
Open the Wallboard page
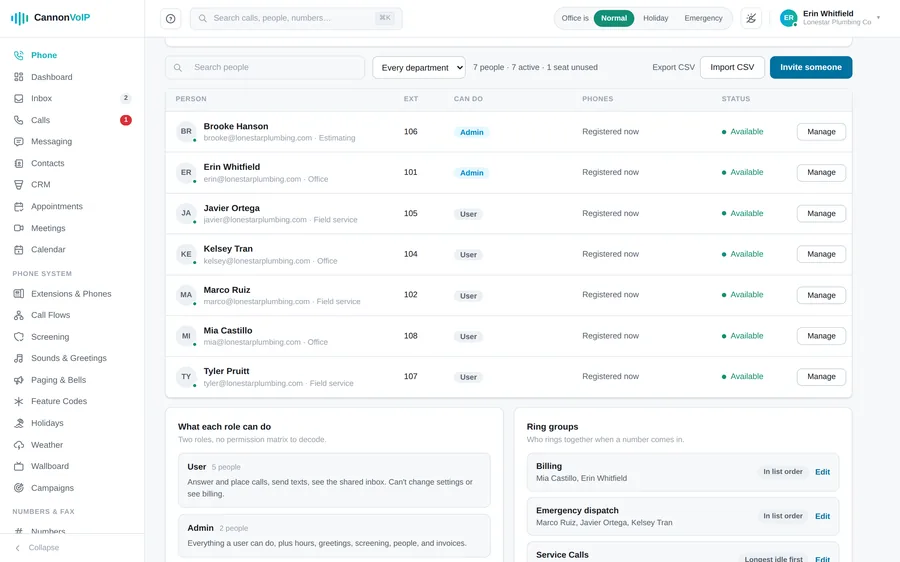click(x=50, y=466)
